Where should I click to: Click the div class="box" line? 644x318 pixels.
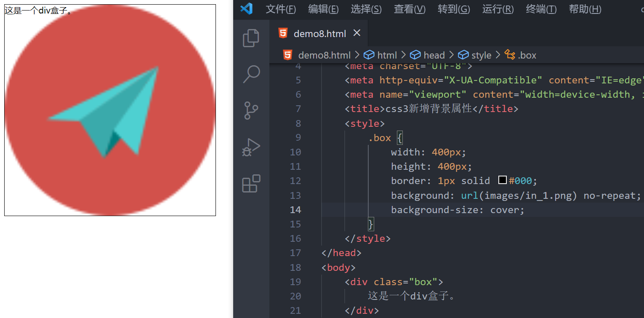(x=394, y=282)
